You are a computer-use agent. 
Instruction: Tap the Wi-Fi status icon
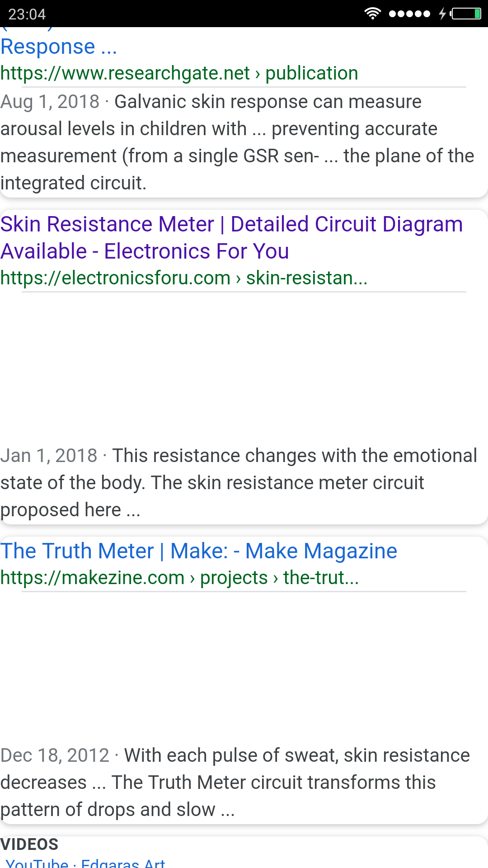(372, 14)
